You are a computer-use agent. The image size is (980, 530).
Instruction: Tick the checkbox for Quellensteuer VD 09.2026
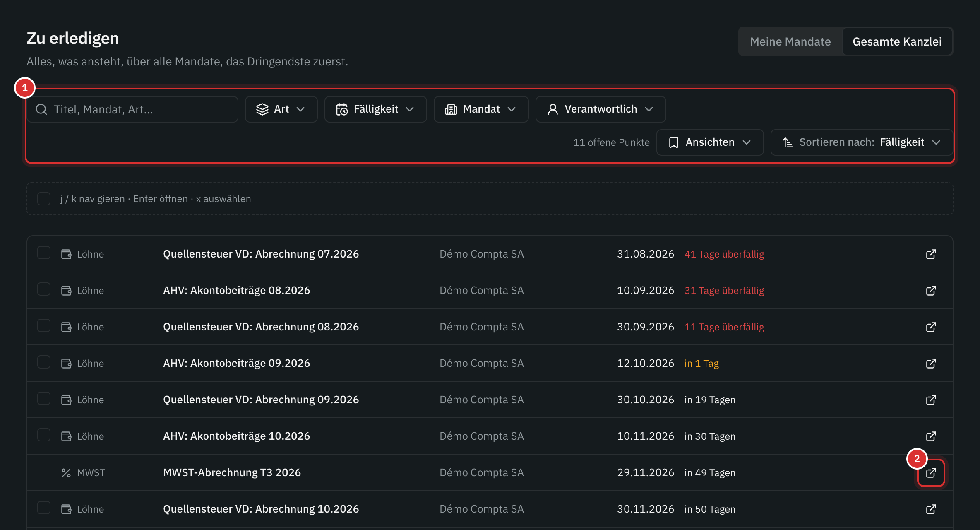[x=44, y=399]
